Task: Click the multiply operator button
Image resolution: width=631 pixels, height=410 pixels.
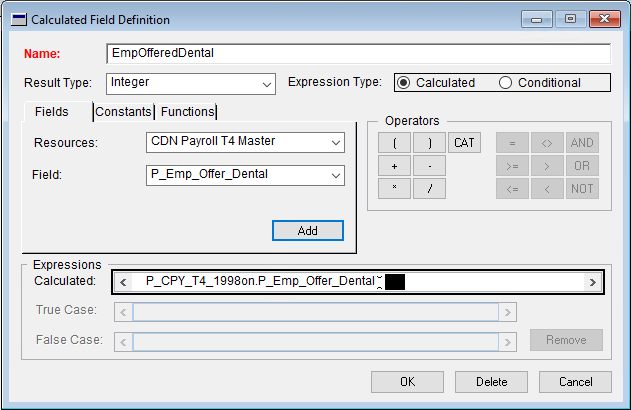Action: (394, 189)
